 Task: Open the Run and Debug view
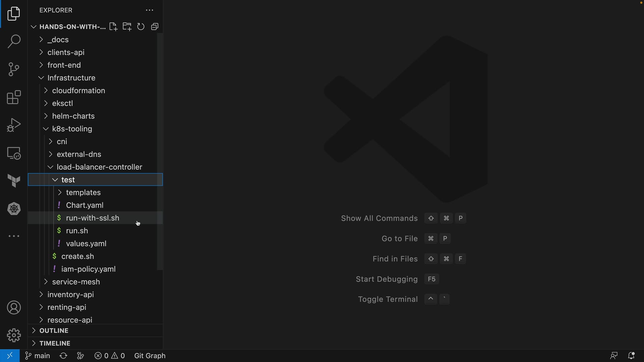pos(14,125)
